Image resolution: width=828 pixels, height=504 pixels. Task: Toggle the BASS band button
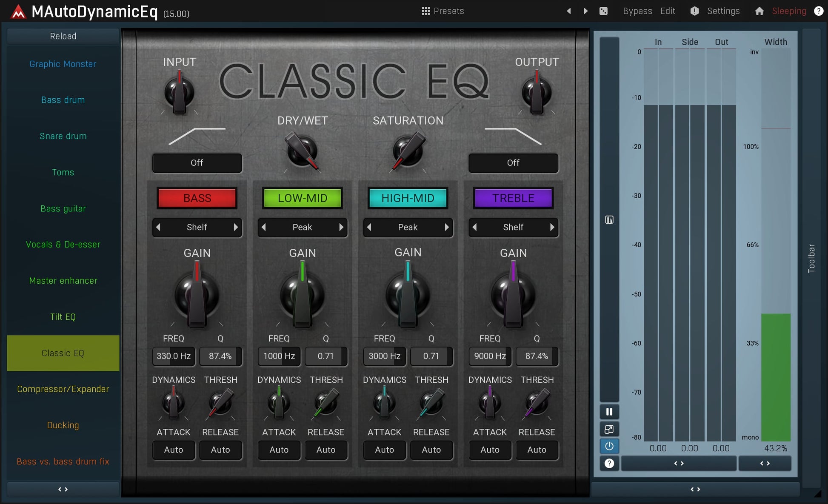click(x=197, y=198)
